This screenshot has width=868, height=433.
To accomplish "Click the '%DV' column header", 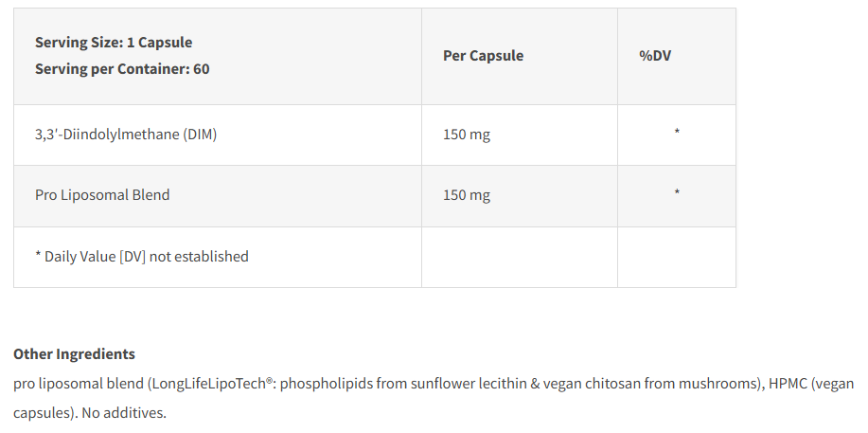I will pyautogui.click(x=655, y=56).
